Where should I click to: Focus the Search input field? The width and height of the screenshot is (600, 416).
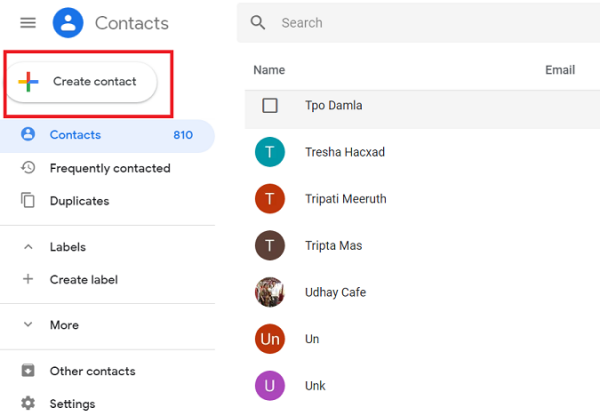(400, 22)
